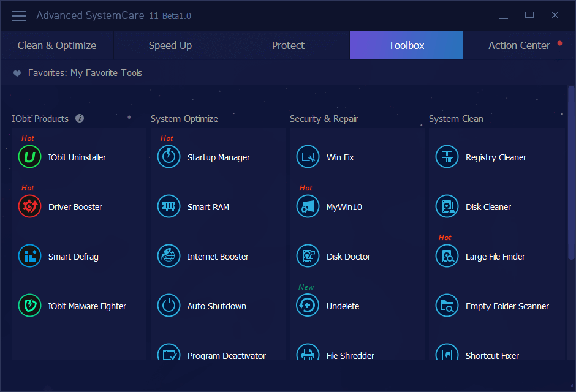Click the Startup Manager icon

[169, 157]
